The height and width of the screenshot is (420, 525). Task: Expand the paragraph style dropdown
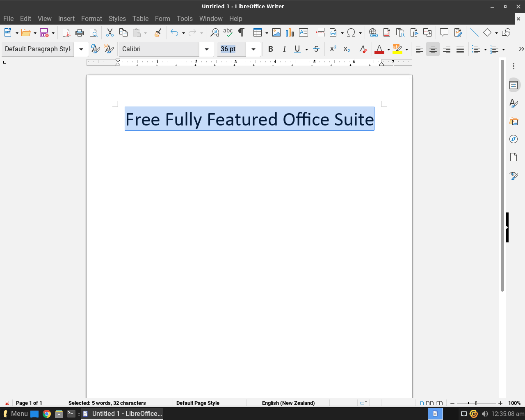[81, 49]
